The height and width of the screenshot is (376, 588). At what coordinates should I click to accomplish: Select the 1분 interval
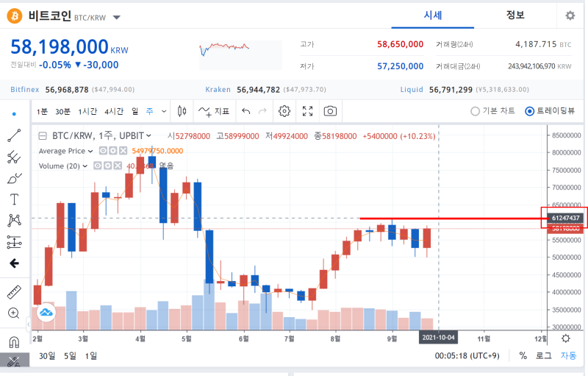(x=42, y=111)
